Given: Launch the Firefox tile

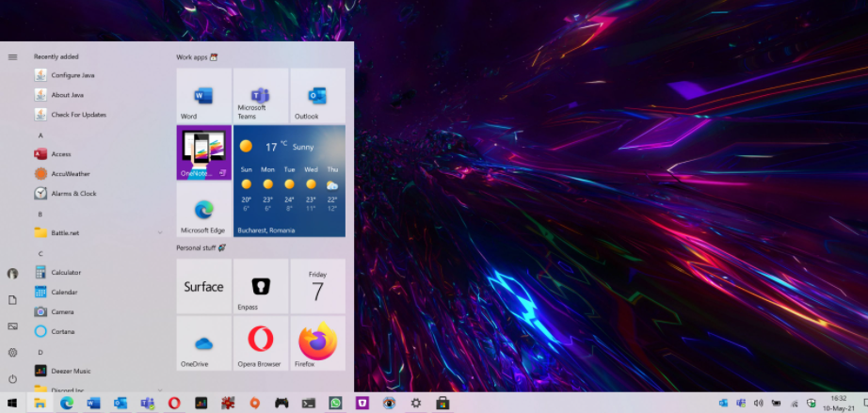Looking at the screenshot, I should click(x=318, y=342).
